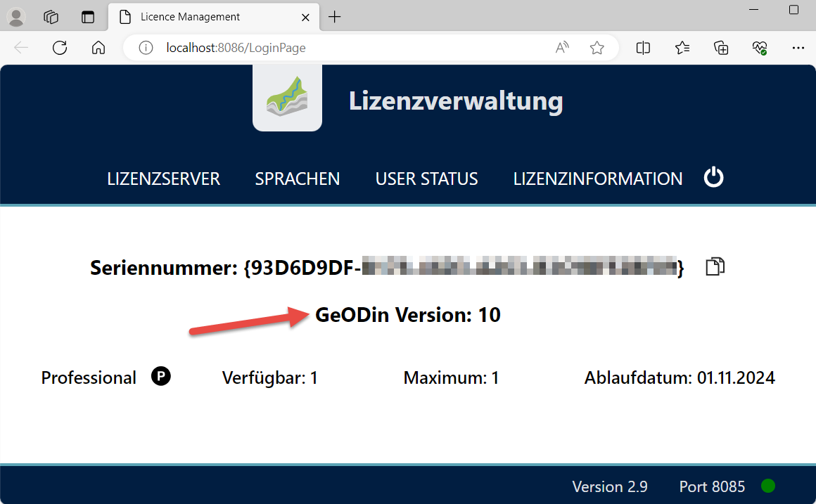Select the Licence Management browser tab
This screenshot has width=816, height=504.
point(213,17)
